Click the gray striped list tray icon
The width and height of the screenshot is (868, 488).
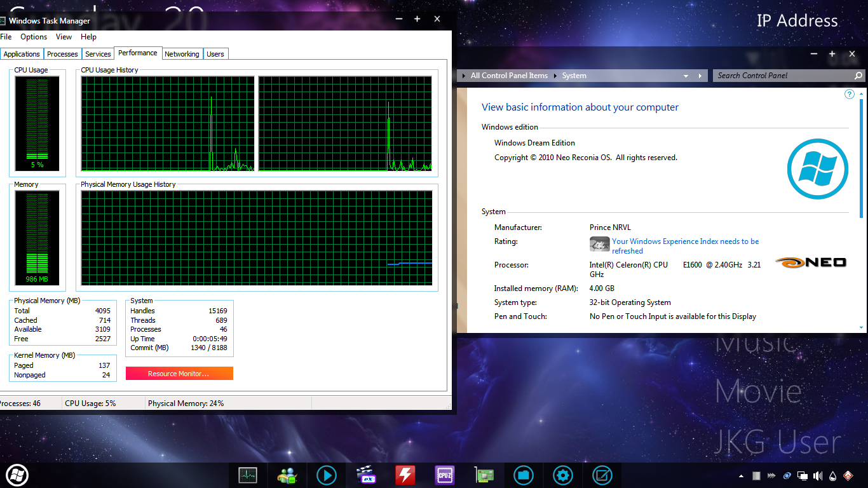tap(756, 476)
